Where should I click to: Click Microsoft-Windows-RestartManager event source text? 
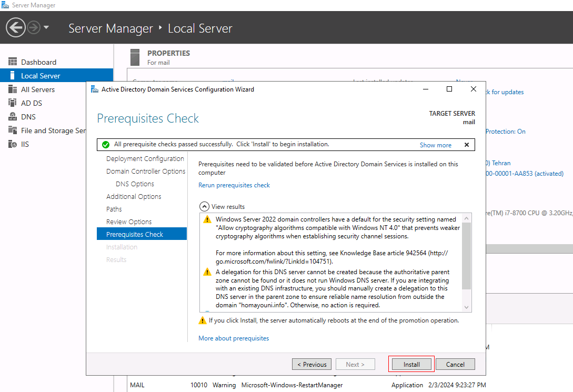292,385
